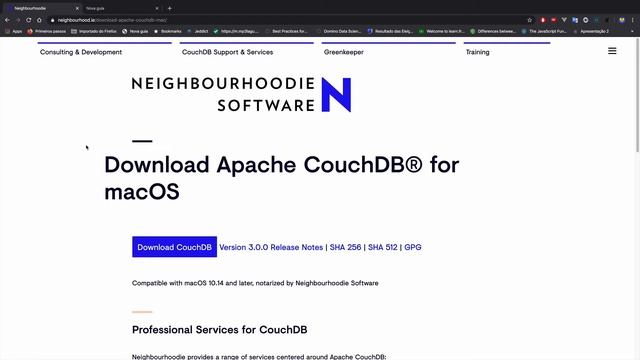640x360 pixels.
Task: Open Version 3.0.0 Release Notes link
Action: [x=271, y=247]
